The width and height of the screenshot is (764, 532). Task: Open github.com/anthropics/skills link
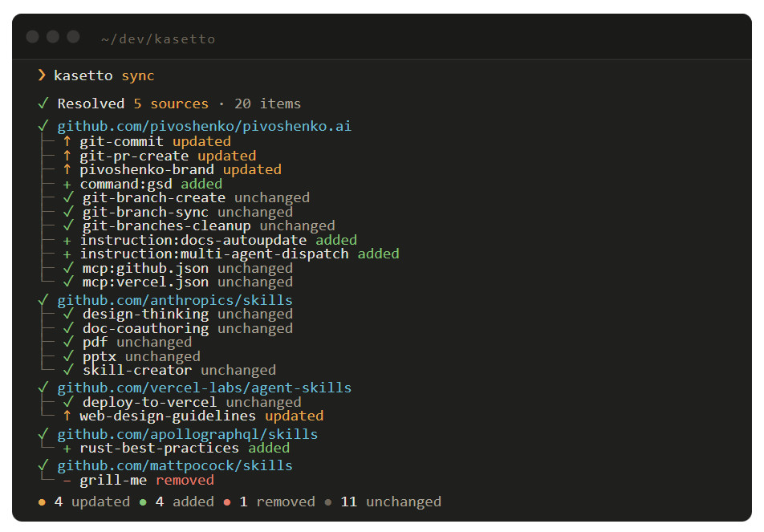coord(175,300)
